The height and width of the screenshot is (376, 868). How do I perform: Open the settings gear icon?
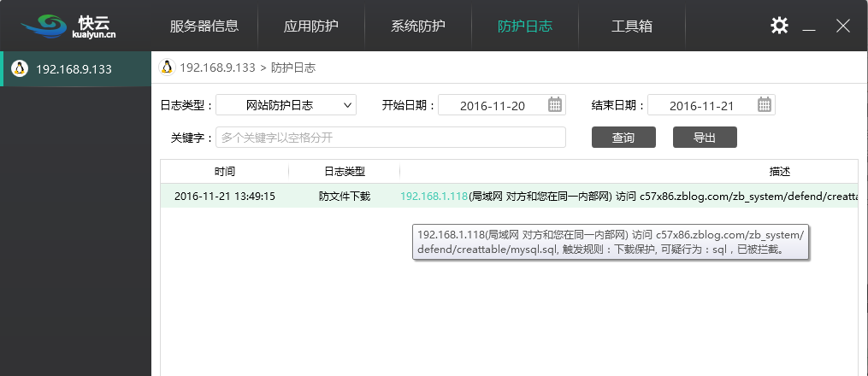779,26
